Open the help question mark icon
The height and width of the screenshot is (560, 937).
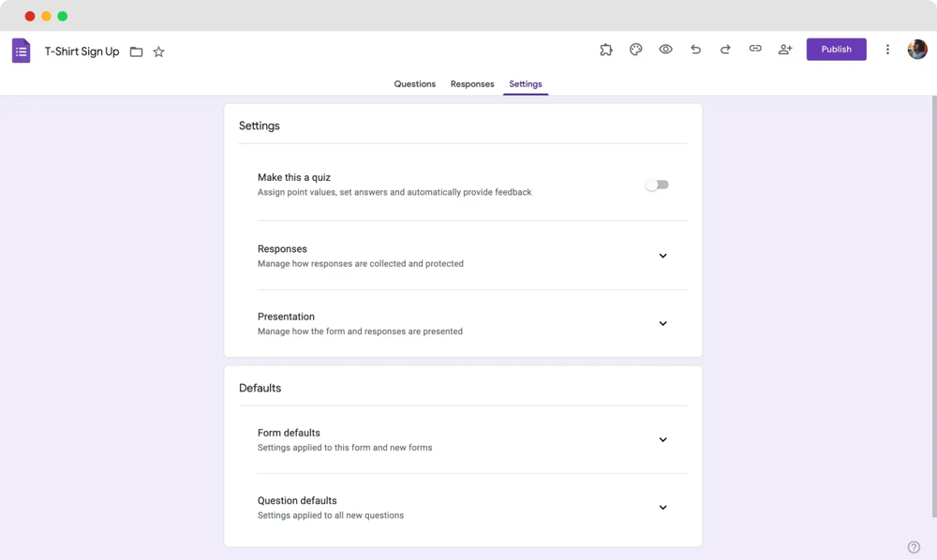[914, 546]
